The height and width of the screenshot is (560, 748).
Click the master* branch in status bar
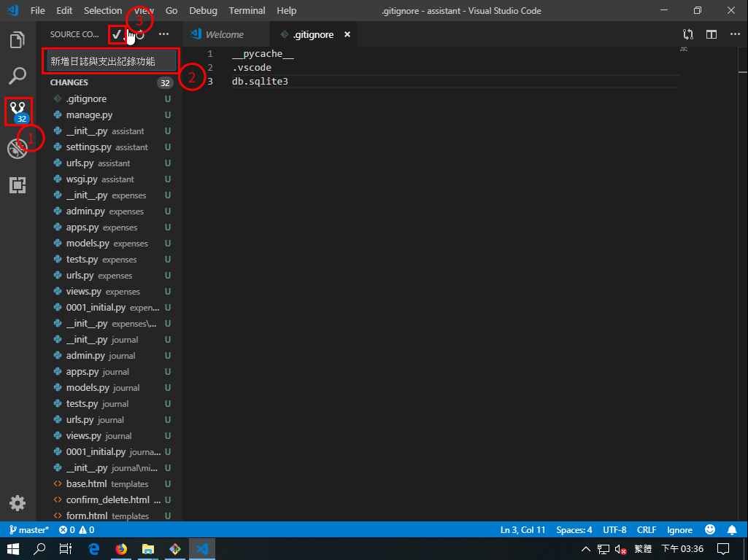pyautogui.click(x=29, y=530)
